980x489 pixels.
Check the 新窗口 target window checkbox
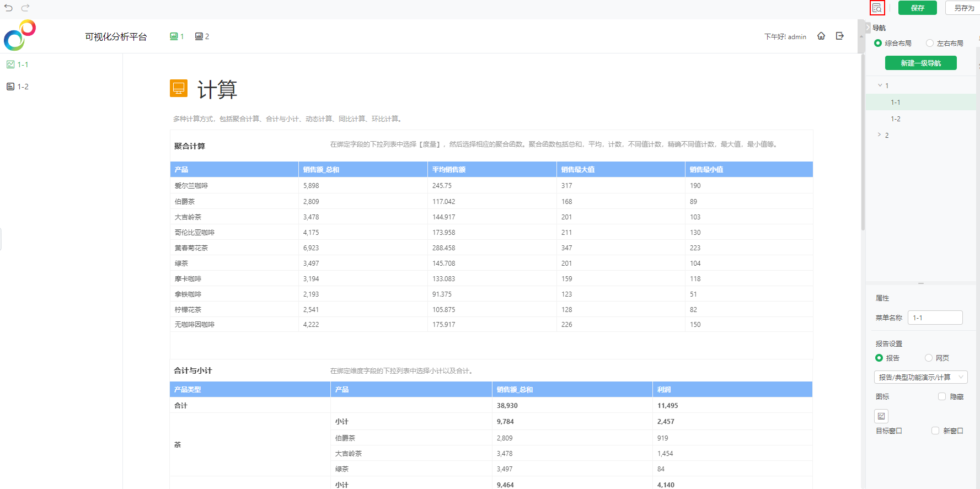[x=935, y=431]
